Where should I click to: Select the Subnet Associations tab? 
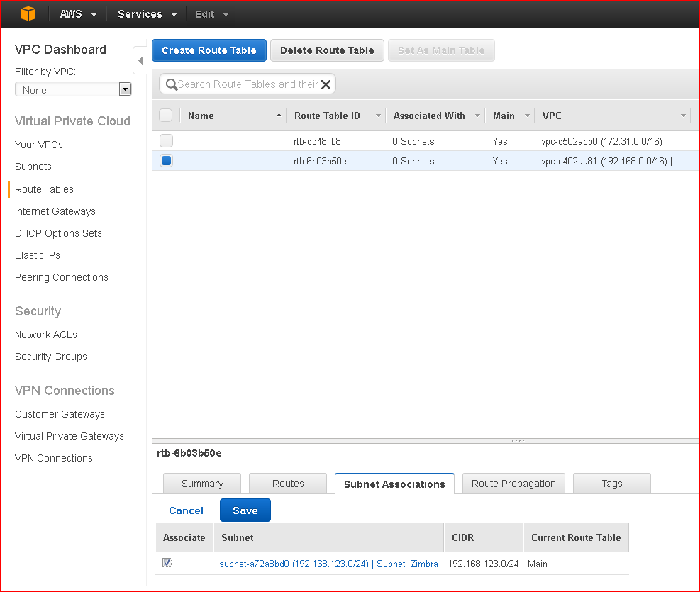[394, 484]
